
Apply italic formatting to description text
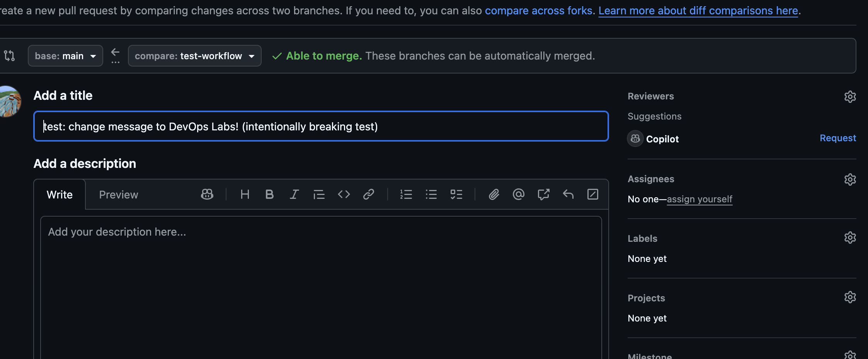click(x=294, y=194)
